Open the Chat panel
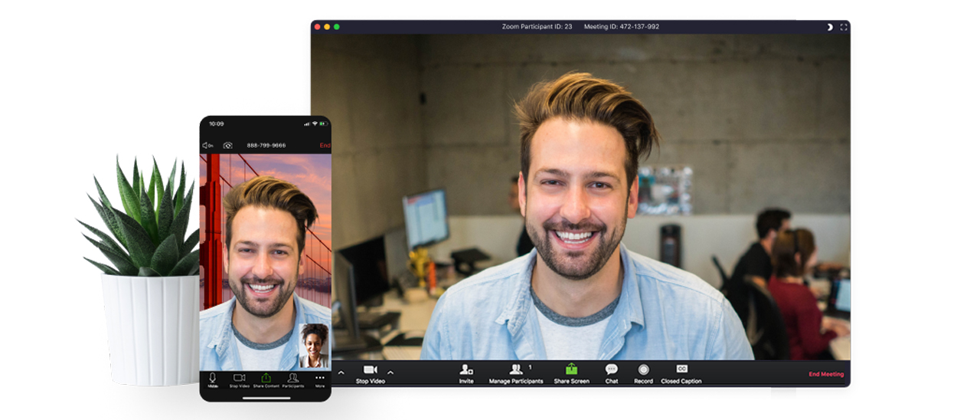 coord(612,374)
